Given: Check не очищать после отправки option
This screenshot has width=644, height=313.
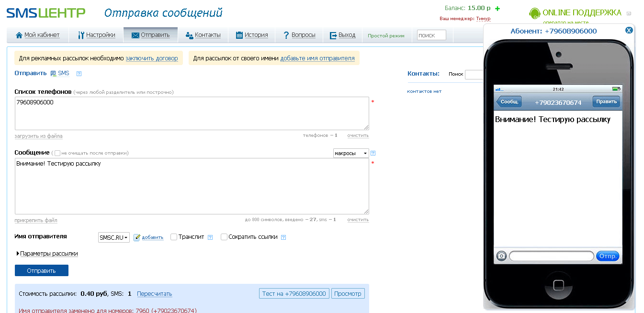Looking at the screenshot, I should pos(57,153).
